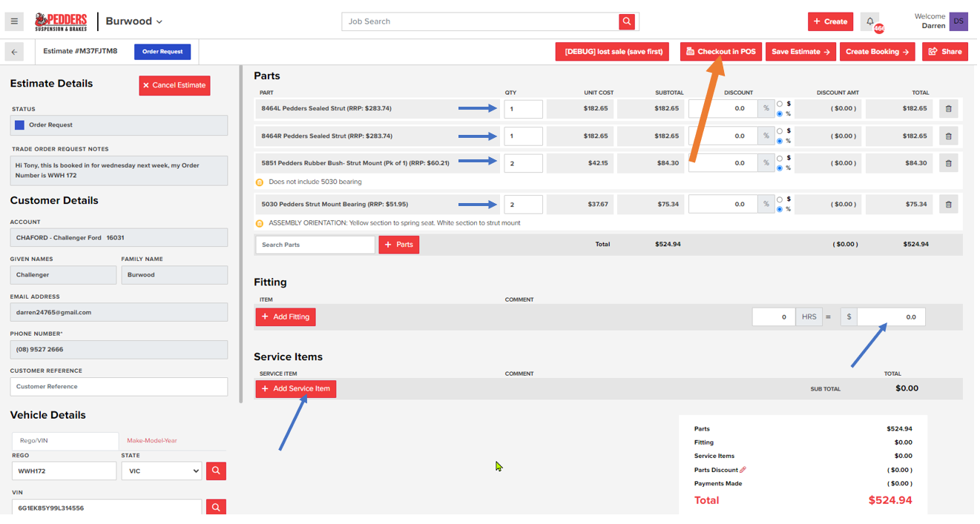The image size is (980, 524).
Task: Click the VIN field
Action: tap(107, 508)
